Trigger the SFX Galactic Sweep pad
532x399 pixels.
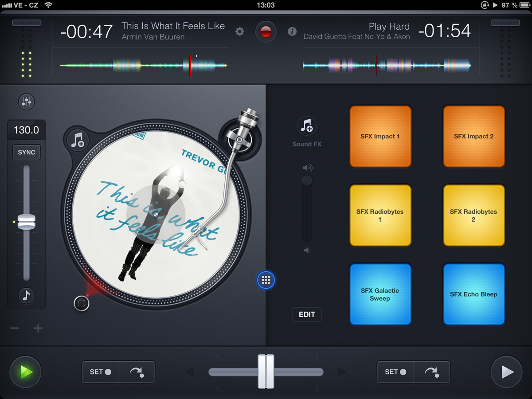point(380,294)
